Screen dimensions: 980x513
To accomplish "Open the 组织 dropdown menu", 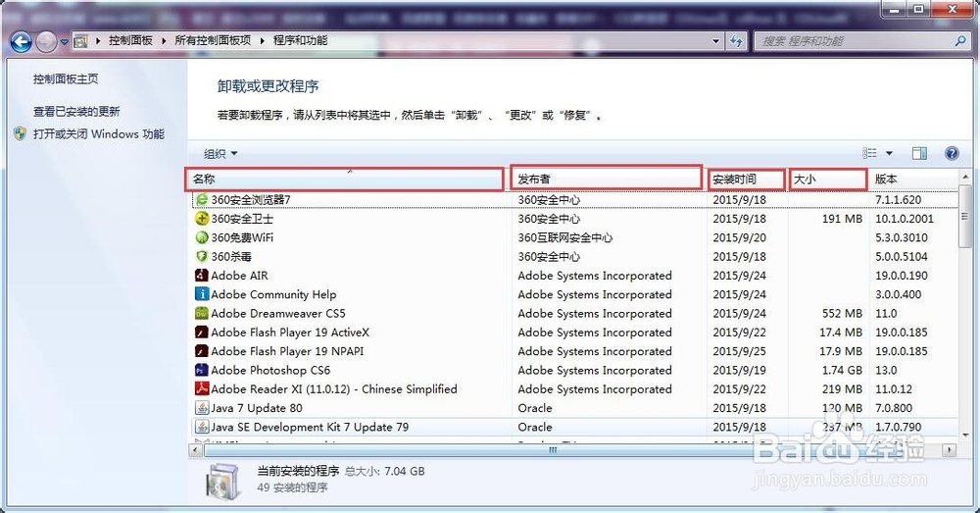I will click(220, 153).
